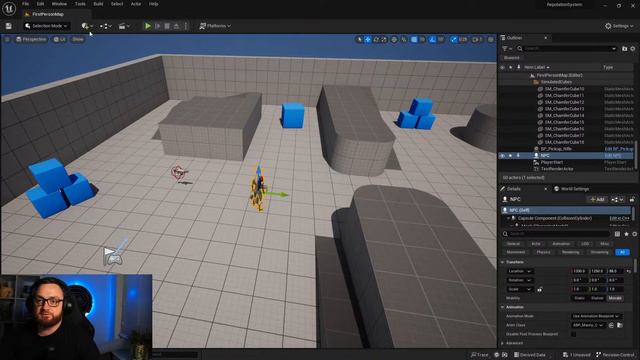Image resolution: width=640 pixels, height=360 pixels.
Task: Toggle visibility eye for NPC row
Action: (502, 156)
